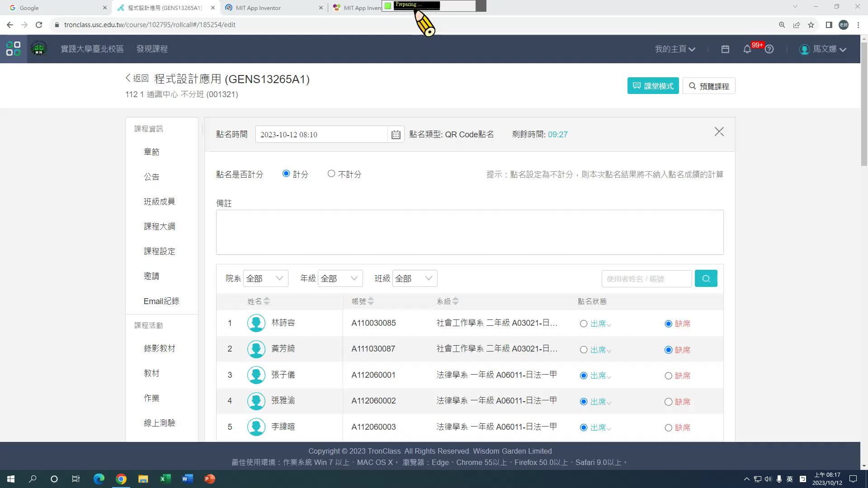868x488 pixels.
Task: Expand the 班級 filter dropdown
Action: pyautogui.click(x=415, y=278)
